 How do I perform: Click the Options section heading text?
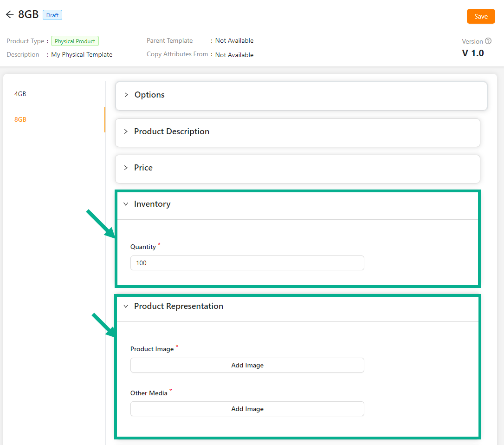click(x=149, y=95)
